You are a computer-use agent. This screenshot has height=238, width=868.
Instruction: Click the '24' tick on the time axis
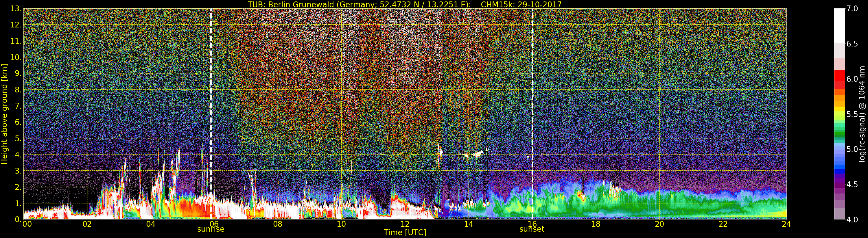(786, 224)
